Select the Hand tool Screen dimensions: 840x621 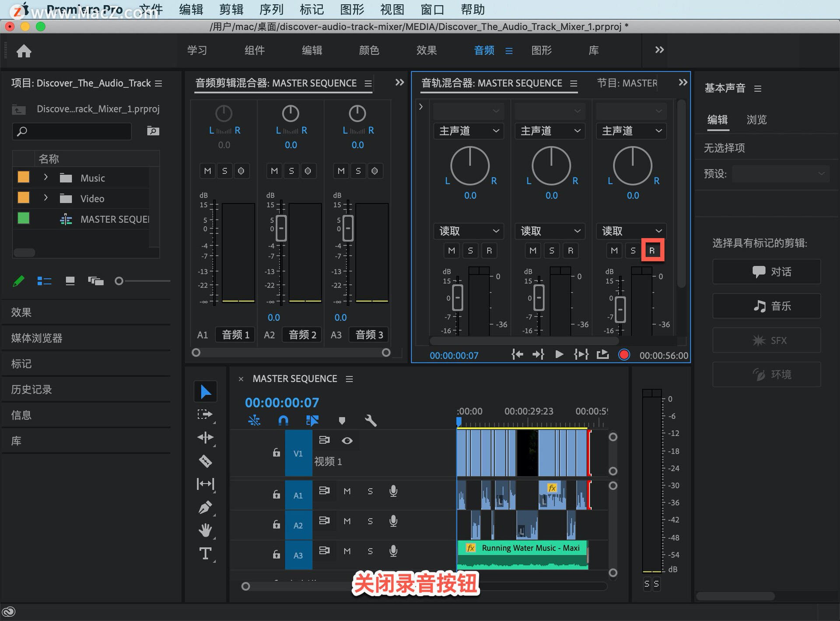205,530
